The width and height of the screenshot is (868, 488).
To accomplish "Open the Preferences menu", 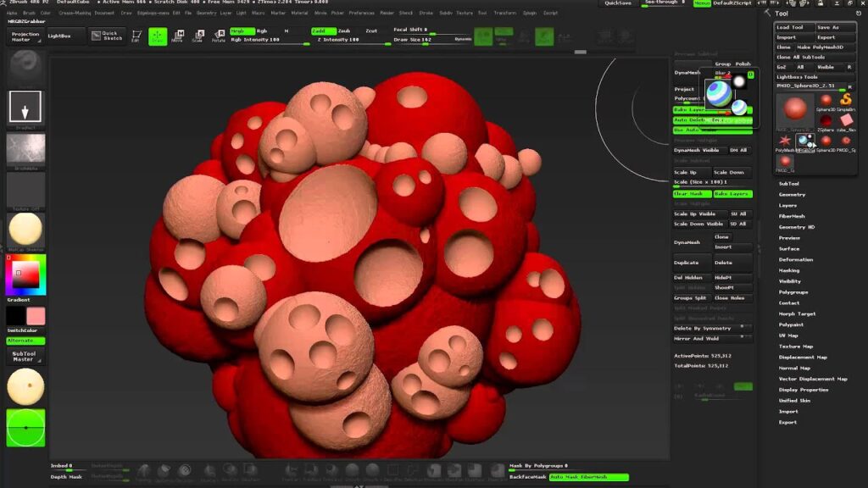I will pyautogui.click(x=361, y=13).
